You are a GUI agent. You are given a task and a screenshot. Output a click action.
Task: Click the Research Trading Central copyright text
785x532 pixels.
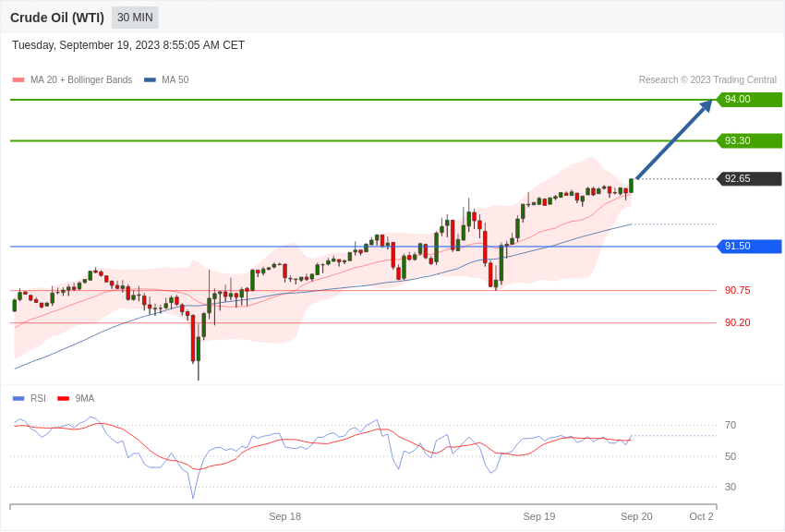[707, 80]
